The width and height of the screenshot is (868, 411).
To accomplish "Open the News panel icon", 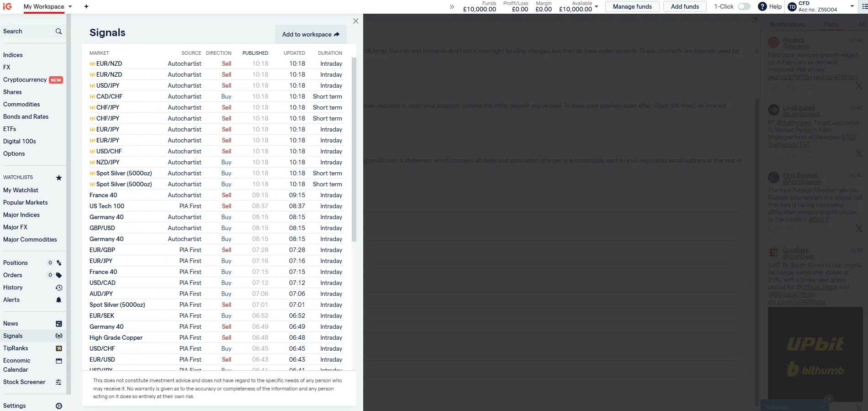I will tap(59, 323).
